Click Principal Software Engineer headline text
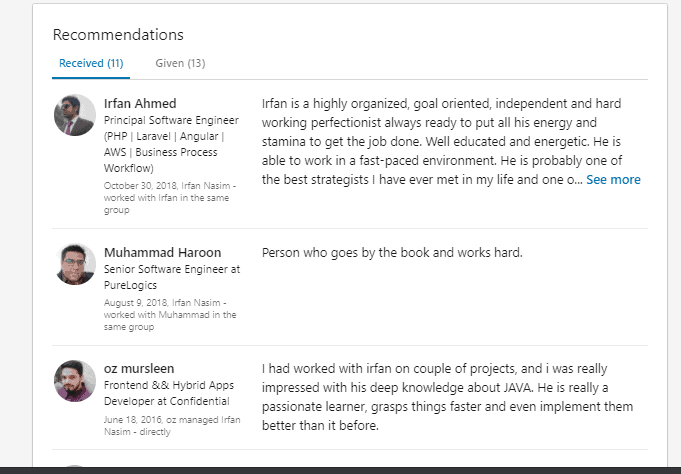Viewport: 681px width, 474px height. [171, 144]
